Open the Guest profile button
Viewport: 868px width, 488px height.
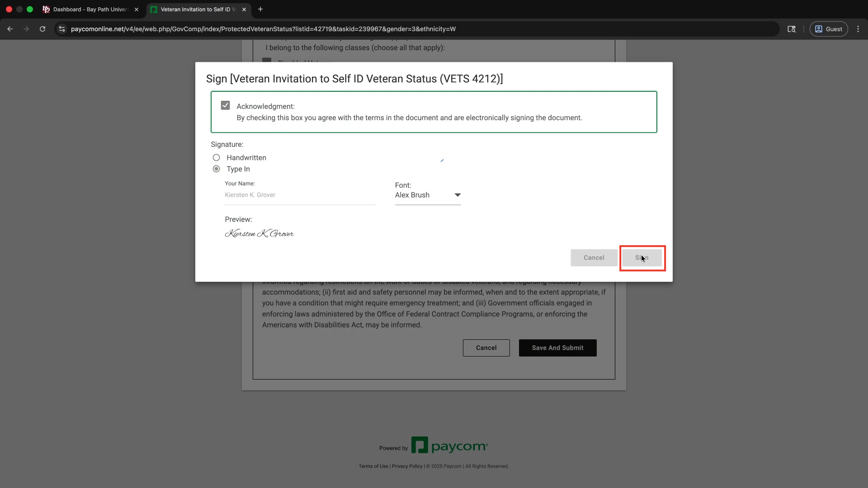829,29
